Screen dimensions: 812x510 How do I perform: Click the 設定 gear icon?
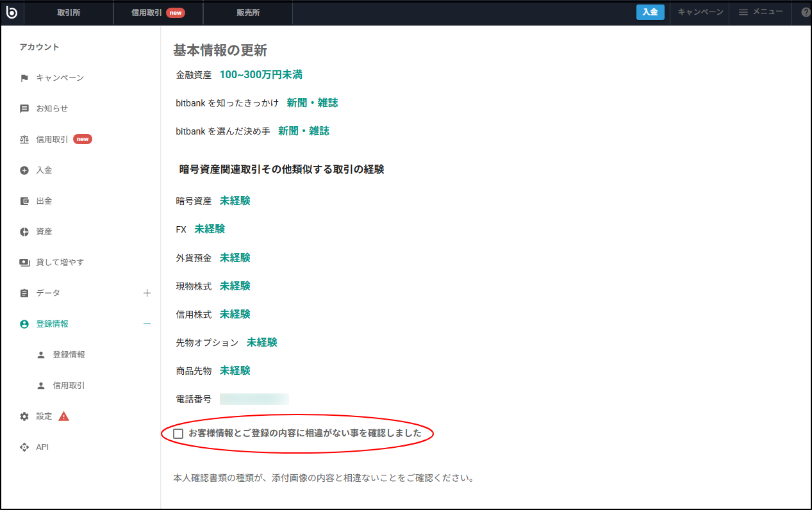coord(24,416)
